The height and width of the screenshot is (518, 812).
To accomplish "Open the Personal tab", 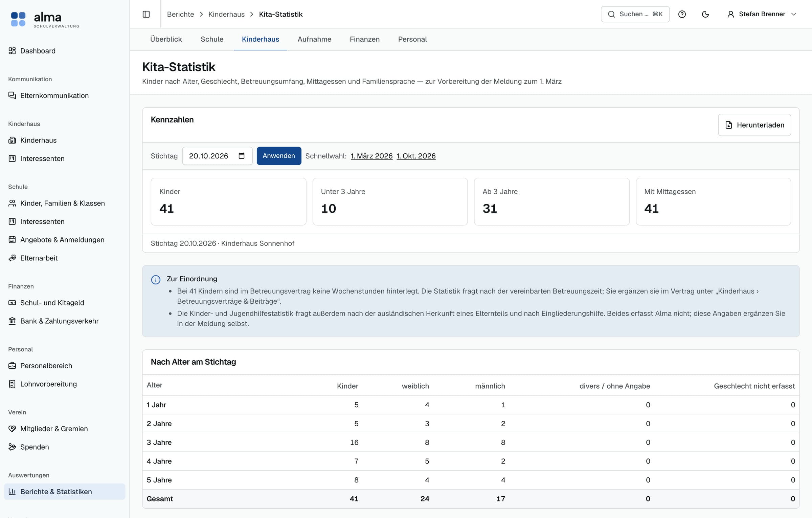I will coord(412,39).
